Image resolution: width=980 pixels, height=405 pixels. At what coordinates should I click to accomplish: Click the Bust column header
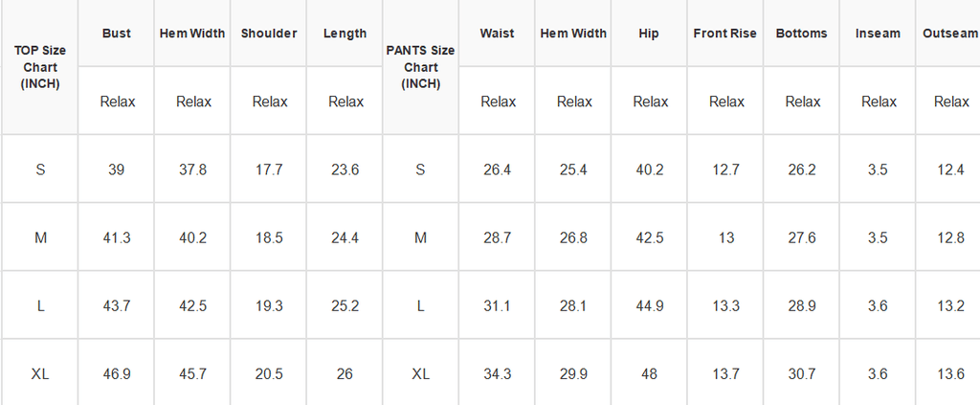pyautogui.click(x=116, y=34)
